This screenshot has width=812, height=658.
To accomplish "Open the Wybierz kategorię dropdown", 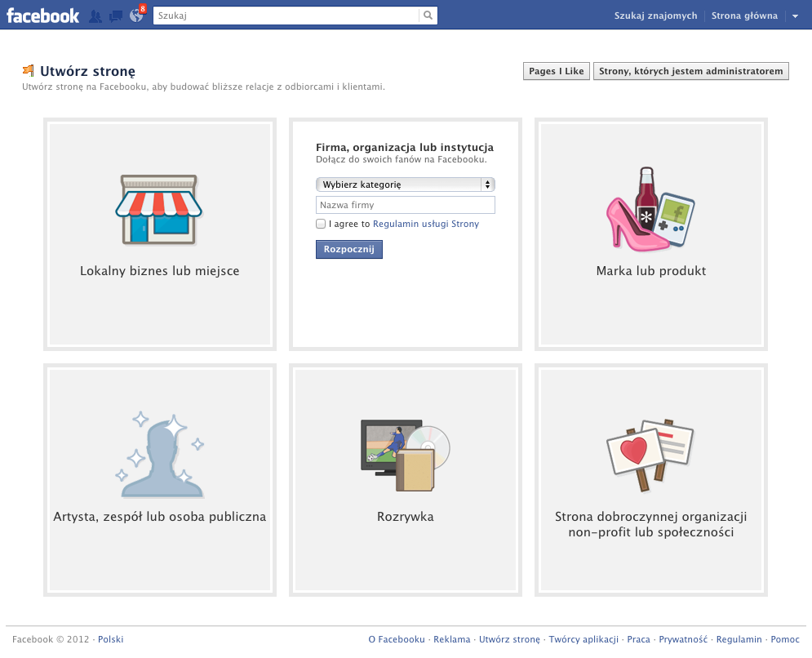I will pyautogui.click(x=406, y=185).
